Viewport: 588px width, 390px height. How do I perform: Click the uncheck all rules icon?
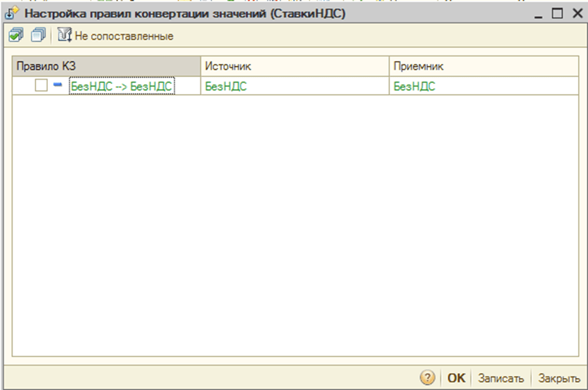coord(38,37)
